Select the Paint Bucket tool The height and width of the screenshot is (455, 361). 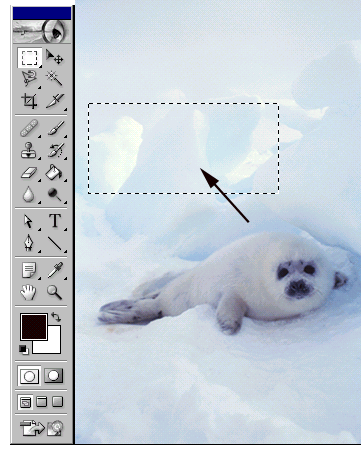point(54,172)
